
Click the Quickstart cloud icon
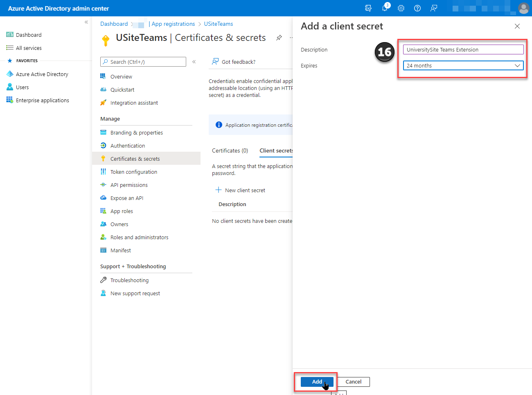click(x=103, y=90)
